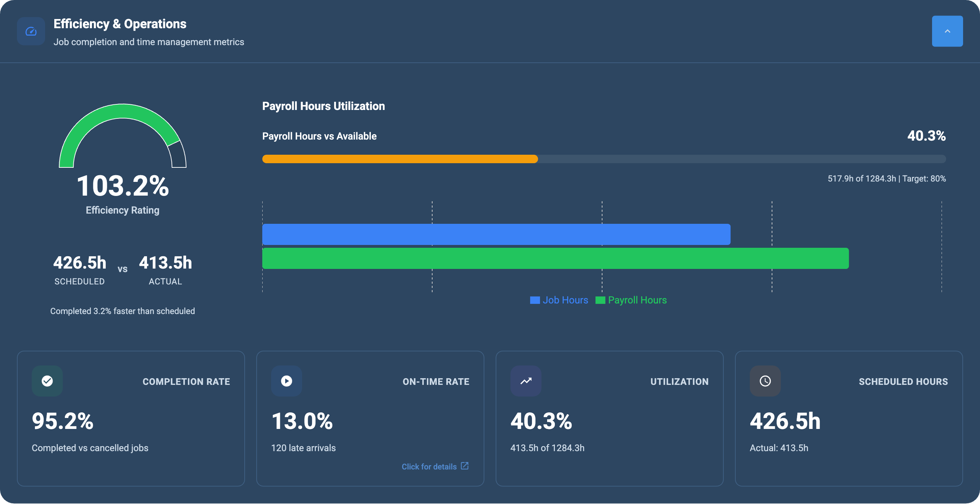Viewport: 980px width, 504px height.
Task: Select the Completion Rate checkmark icon
Action: 47,381
